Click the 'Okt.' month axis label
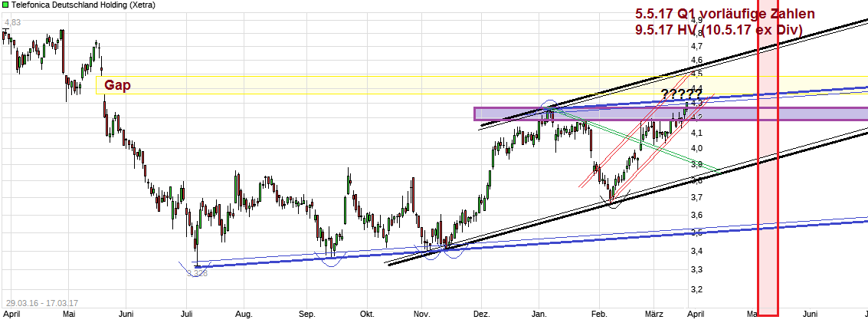The width and height of the screenshot is (868, 323). coord(366,314)
